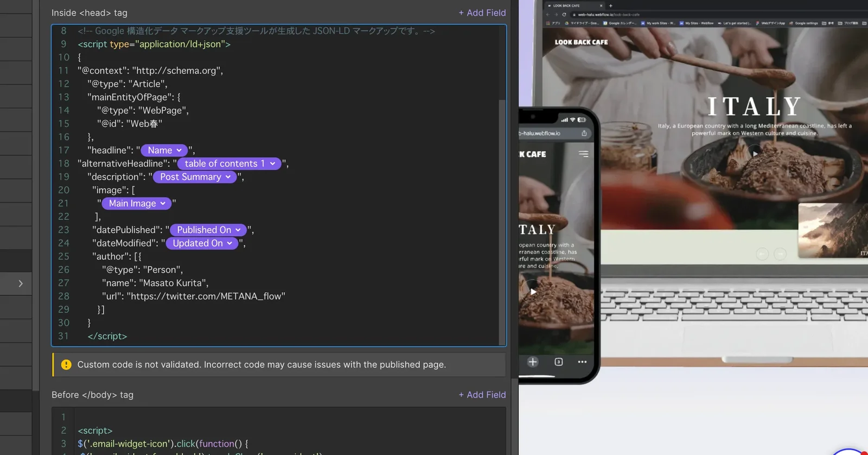Click the "@id": "Web春" code line
868x455 pixels.
point(130,124)
